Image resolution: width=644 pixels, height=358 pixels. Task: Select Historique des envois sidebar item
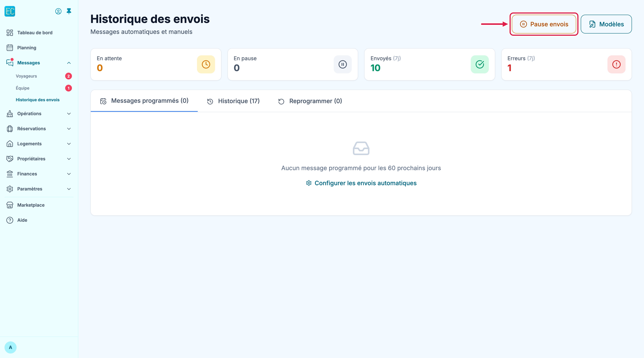click(x=38, y=100)
